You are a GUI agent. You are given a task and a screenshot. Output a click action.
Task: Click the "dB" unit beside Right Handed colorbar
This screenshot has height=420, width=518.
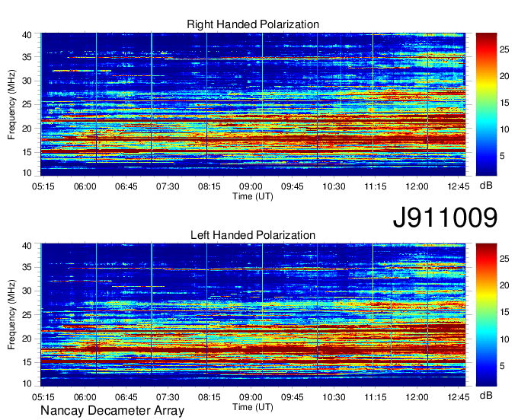[486, 186]
